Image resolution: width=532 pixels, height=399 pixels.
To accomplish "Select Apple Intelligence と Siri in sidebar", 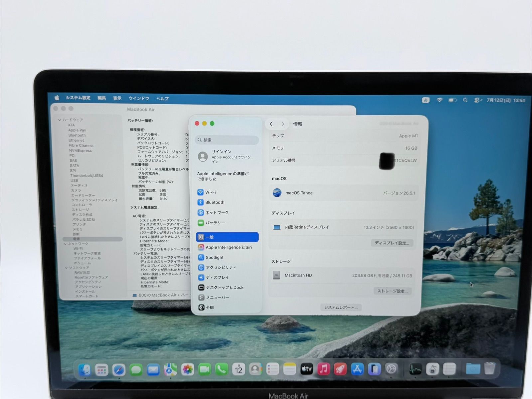I will point(227,247).
